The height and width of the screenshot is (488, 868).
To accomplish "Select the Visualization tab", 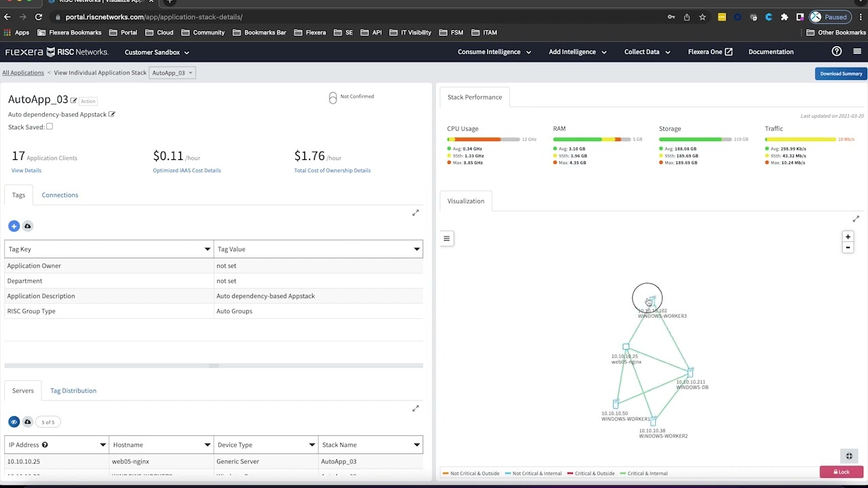I will [466, 201].
